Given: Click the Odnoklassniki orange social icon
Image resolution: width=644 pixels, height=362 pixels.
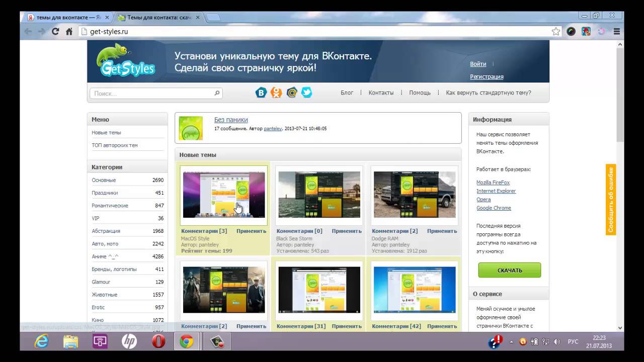Looking at the screenshot, I should pyautogui.click(x=276, y=93).
